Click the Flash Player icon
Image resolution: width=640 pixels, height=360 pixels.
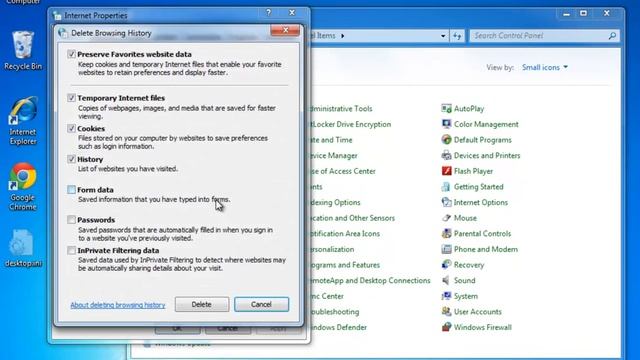click(x=446, y=171)
